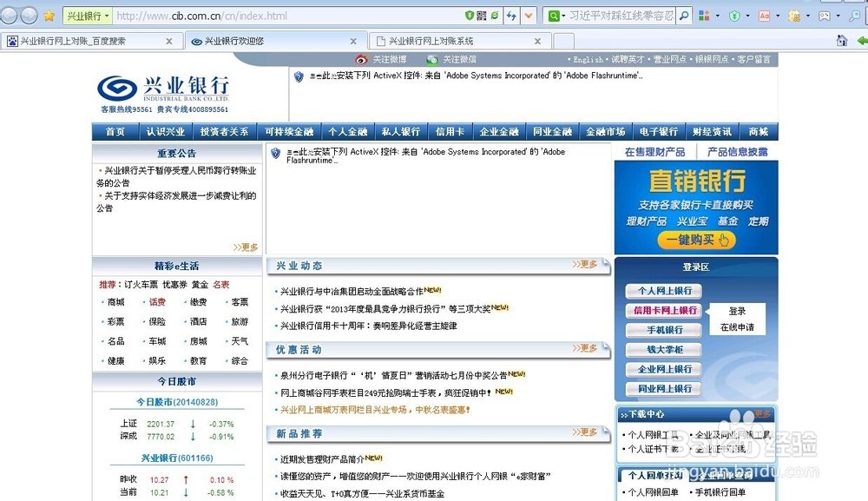Click the 个人网上银行 login button
Image resolution: width=868 pixels, height=501 pixels.
664,291
